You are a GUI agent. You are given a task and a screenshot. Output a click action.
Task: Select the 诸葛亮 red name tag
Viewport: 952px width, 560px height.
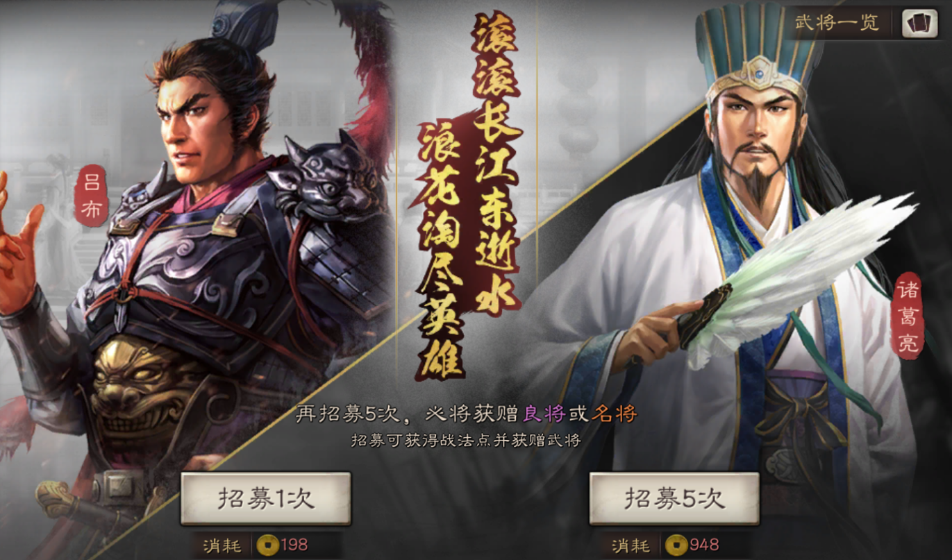point(908,316)
